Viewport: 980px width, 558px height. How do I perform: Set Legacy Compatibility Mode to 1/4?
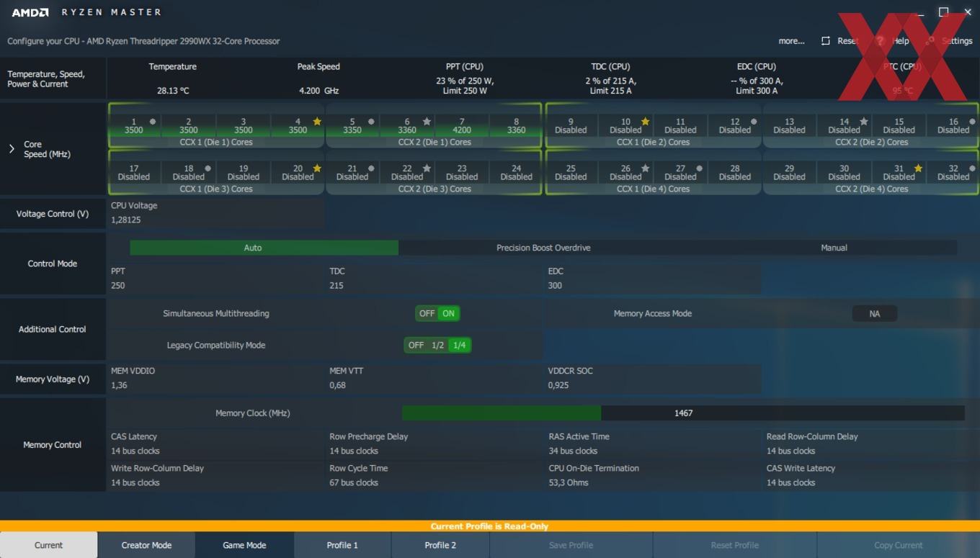(459, 345)
